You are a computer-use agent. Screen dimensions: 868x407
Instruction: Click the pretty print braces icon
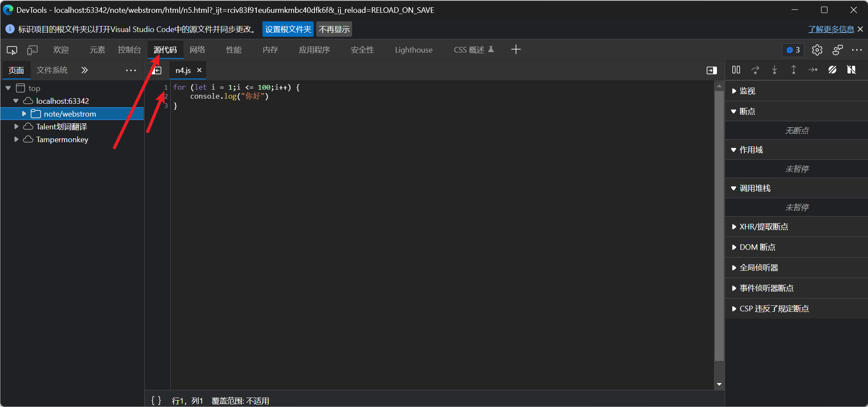coord(156,401)
